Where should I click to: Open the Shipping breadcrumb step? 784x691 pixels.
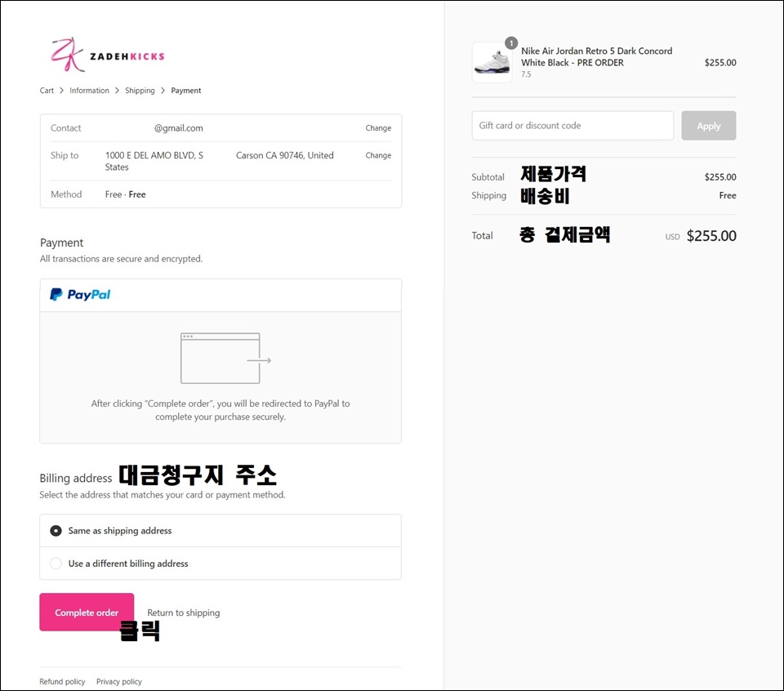pos(140,91)
